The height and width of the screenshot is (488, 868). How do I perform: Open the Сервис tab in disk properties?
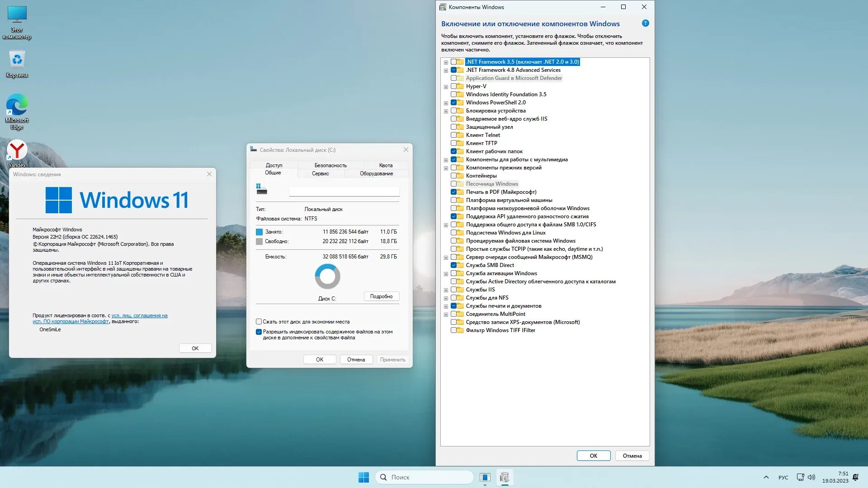(320, 174)
